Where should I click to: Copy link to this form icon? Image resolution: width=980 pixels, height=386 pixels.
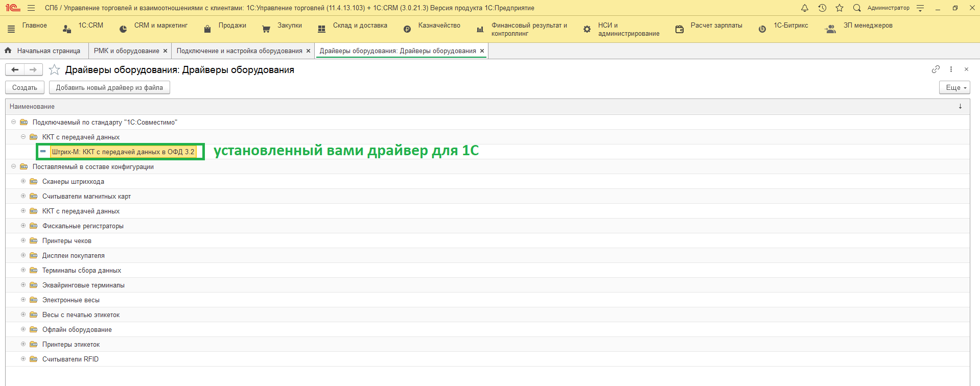[x=936, y=69]
